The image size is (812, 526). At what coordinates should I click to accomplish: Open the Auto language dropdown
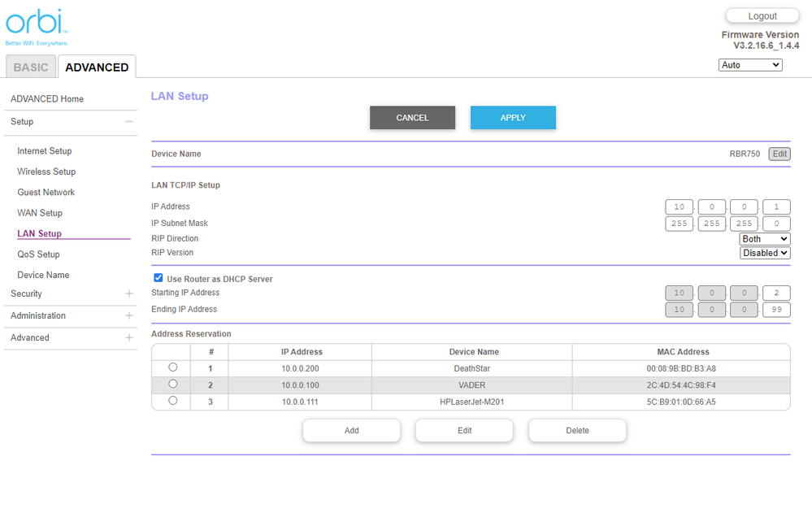click(x=749, y=65)
